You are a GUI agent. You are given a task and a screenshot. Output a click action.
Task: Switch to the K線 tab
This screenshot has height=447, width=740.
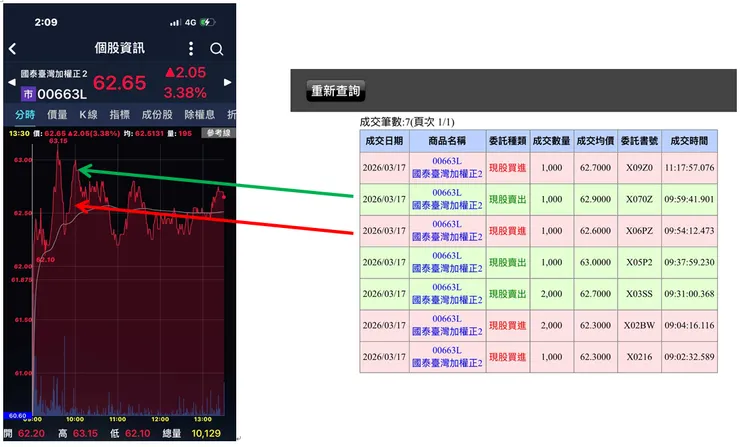(88, 115)
